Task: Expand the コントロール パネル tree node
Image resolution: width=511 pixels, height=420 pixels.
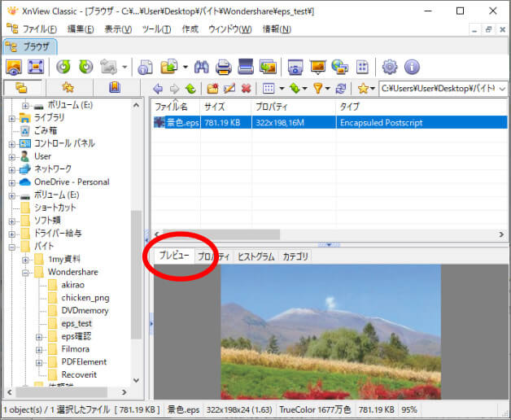Action: [12, 144]
